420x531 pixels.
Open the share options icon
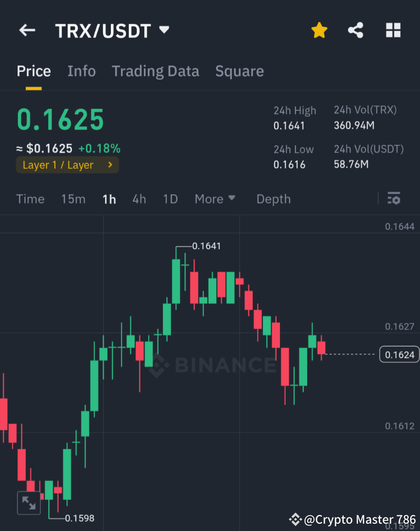tap(356, 30)
